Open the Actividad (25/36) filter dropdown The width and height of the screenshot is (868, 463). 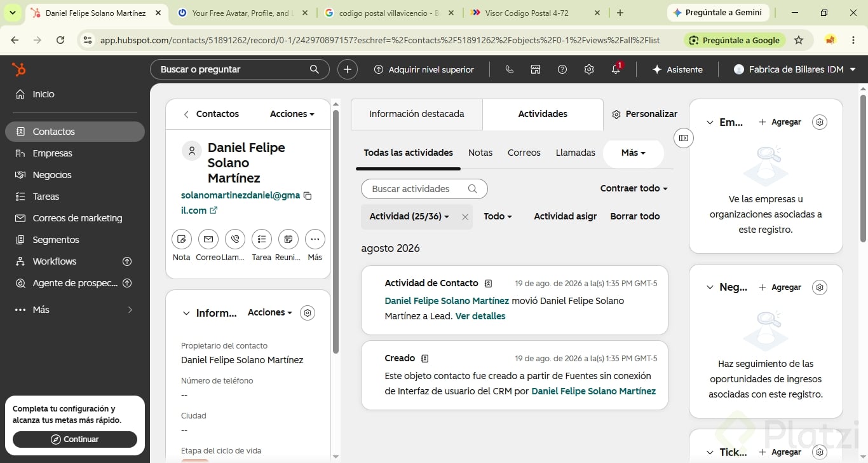tap(409, 216)
